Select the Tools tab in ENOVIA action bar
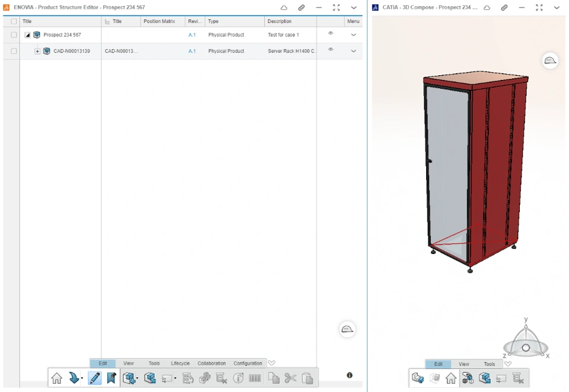Image resolution: width=569 pixels, height=392 pixels. (154, 364)
